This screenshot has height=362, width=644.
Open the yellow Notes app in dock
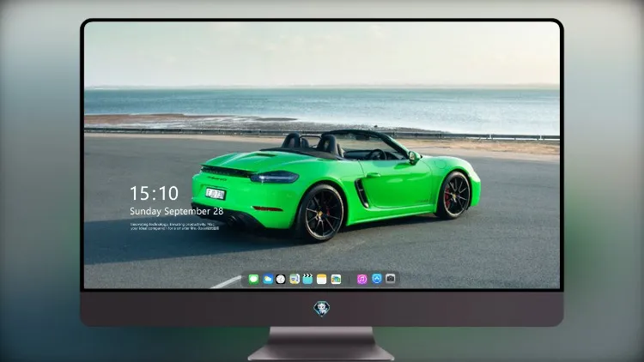click(x=322, y=279)
